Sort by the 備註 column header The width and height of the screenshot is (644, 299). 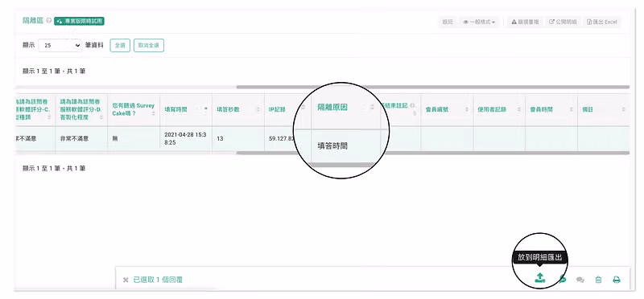[x=603, y=109]
